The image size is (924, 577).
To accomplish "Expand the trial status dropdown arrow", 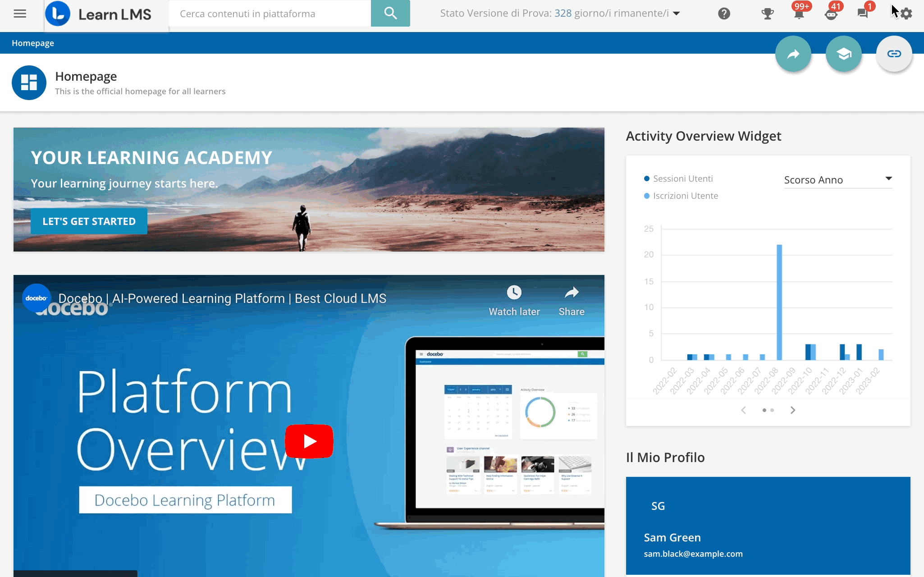I will point(676,14).
